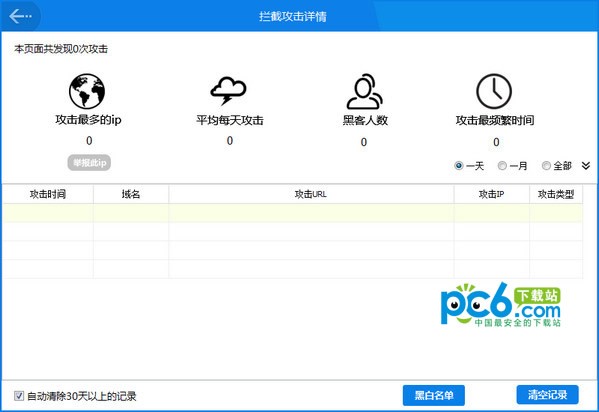Click the 攻击最频繁时间 label
The image size is (599, 412).
point(495,120)
